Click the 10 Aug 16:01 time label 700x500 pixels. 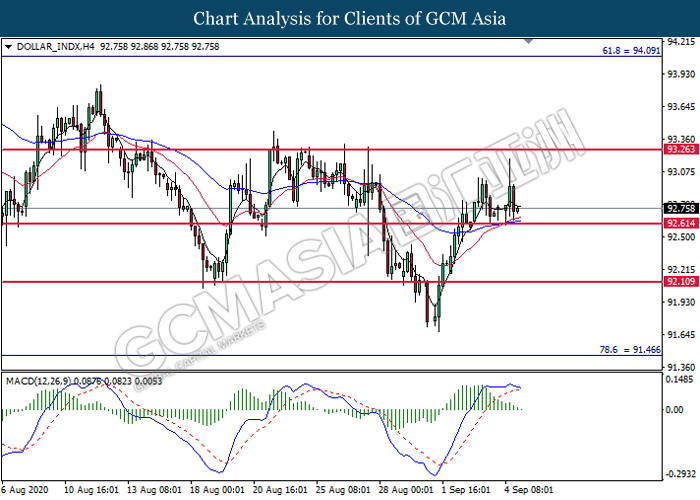[92, 490]
